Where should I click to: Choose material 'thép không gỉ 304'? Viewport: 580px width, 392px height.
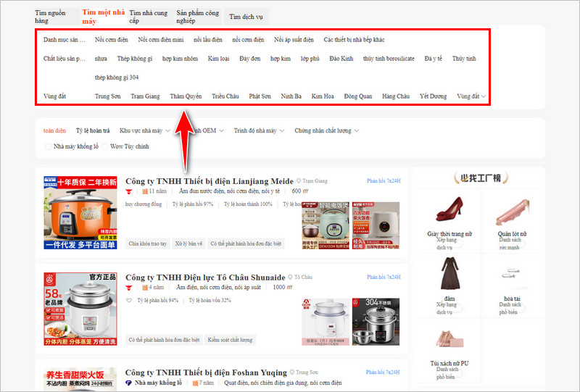pos(117,78)
